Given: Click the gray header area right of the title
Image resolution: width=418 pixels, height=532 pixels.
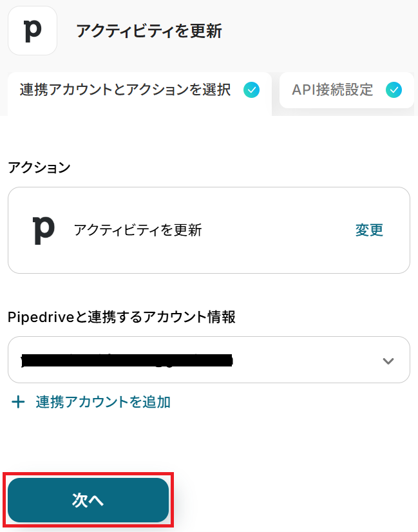Looking at the screenshot, I should tap(322, 31).
